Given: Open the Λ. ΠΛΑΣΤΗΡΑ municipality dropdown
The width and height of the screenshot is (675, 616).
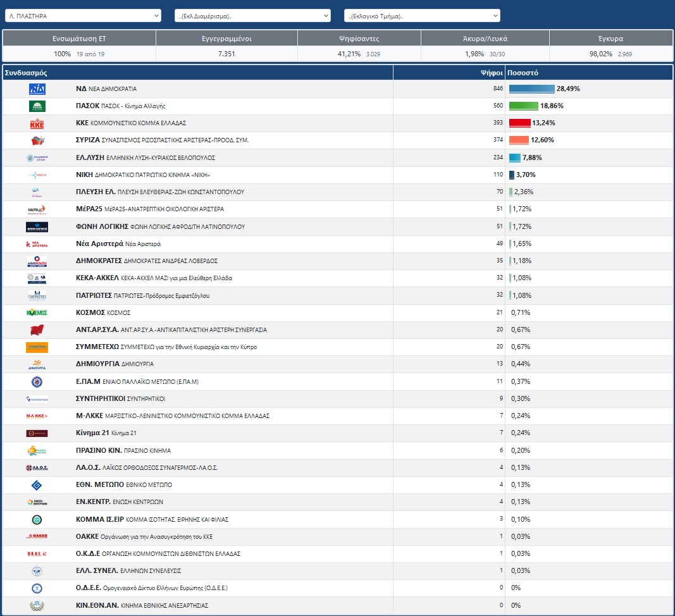Looking at the screenshot, I should click(83, 16).
